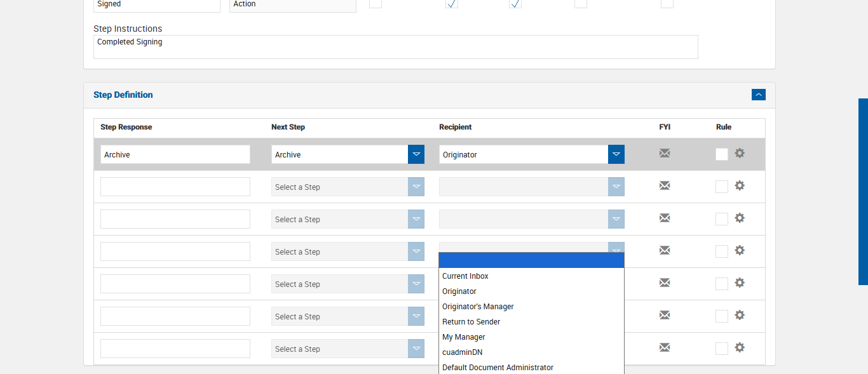Check the Rule checkbox in the third row
This screenshot has width=868, height=374.
click(x=722, y=219)
